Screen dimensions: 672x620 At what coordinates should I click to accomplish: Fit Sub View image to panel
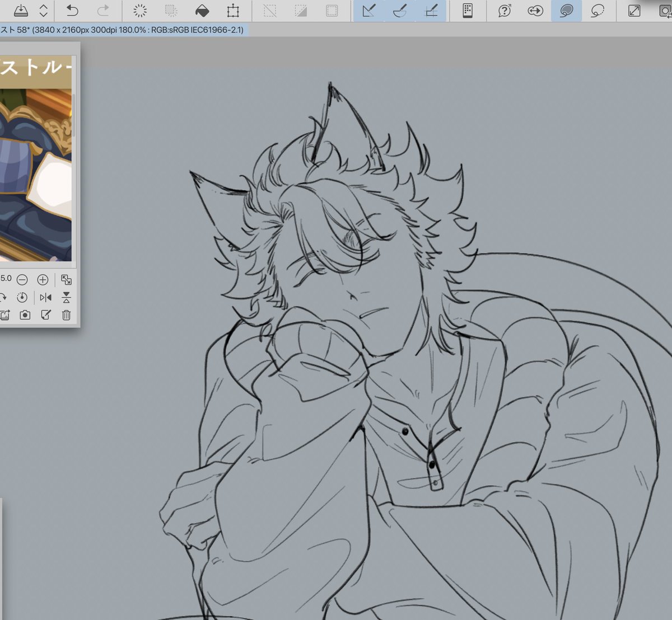pyautogui.click(x=66, y=279)
